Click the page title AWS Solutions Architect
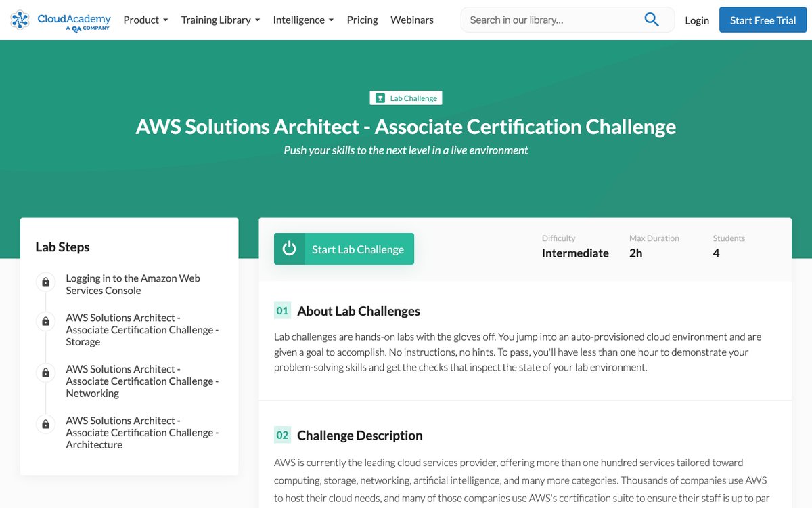 click(x=406, y=127)
